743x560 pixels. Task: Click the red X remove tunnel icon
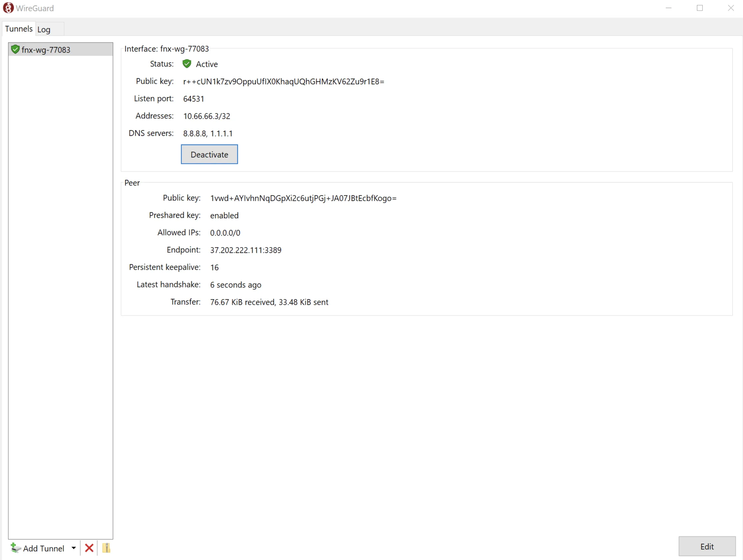tap(89, 548)
